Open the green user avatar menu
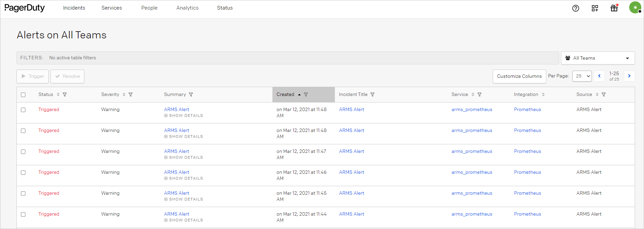 635,8
